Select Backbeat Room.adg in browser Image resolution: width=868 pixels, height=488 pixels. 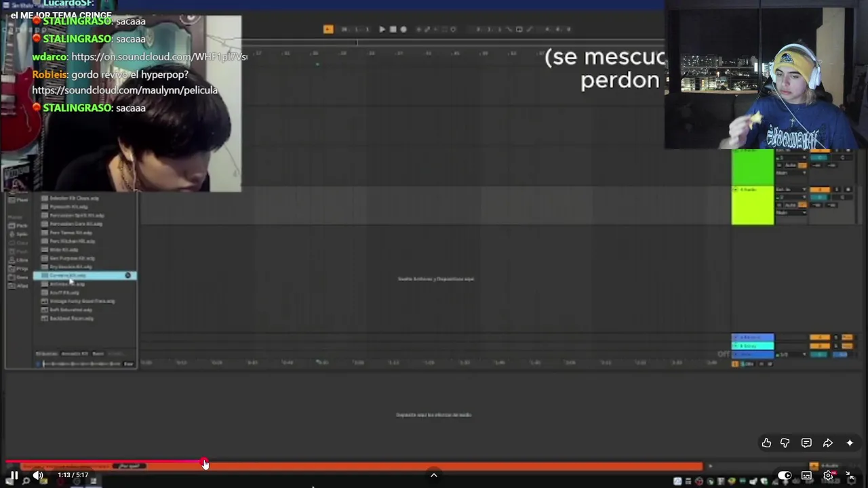71,319
